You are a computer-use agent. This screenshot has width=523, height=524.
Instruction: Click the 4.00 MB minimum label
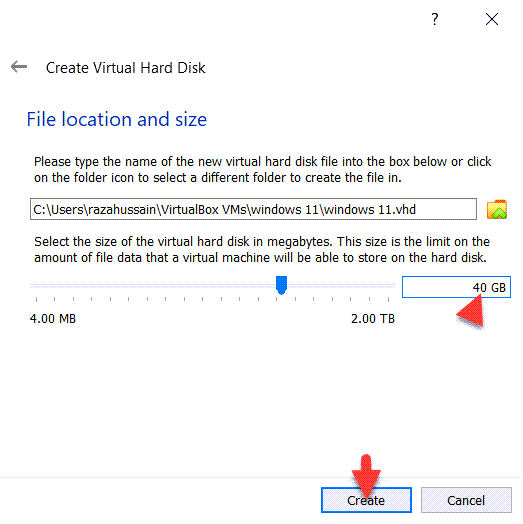[x=53, y=318]
